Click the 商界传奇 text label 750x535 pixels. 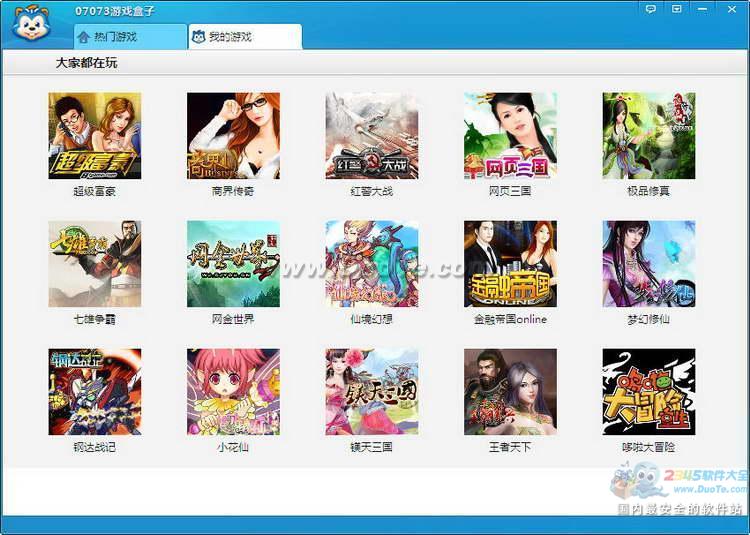233,191
